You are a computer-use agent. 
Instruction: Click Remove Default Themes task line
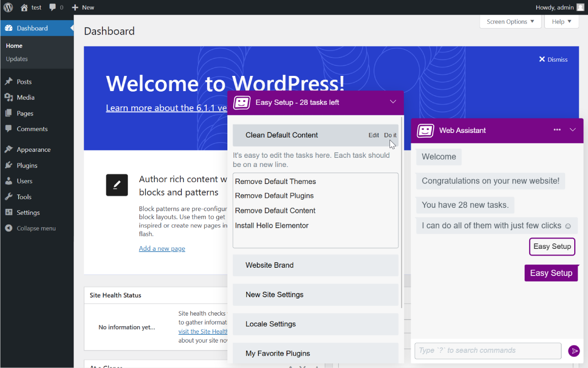coord(276,182)
